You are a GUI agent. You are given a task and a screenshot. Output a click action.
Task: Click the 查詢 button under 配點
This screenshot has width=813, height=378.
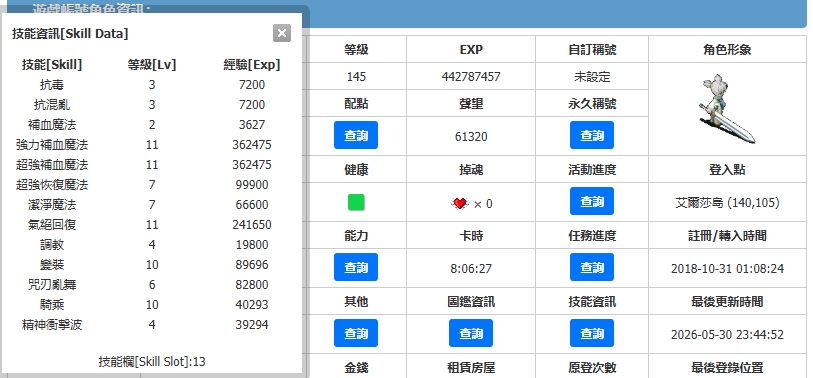click(356, 135)
